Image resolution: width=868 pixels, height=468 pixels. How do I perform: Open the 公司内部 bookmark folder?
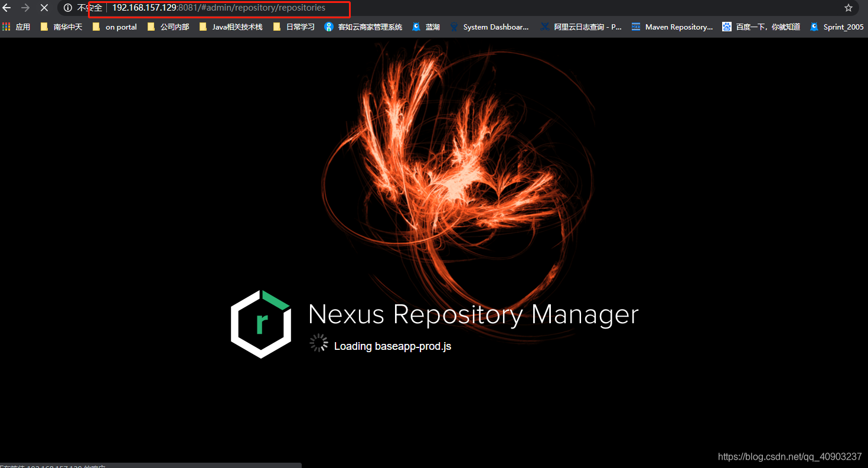[x=168, y=27]
